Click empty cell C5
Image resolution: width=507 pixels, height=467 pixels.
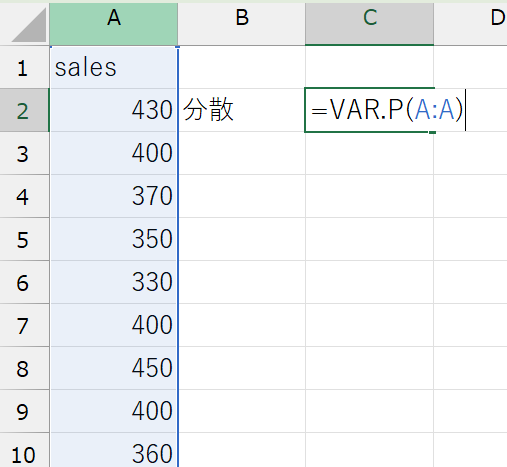(369, 239)
